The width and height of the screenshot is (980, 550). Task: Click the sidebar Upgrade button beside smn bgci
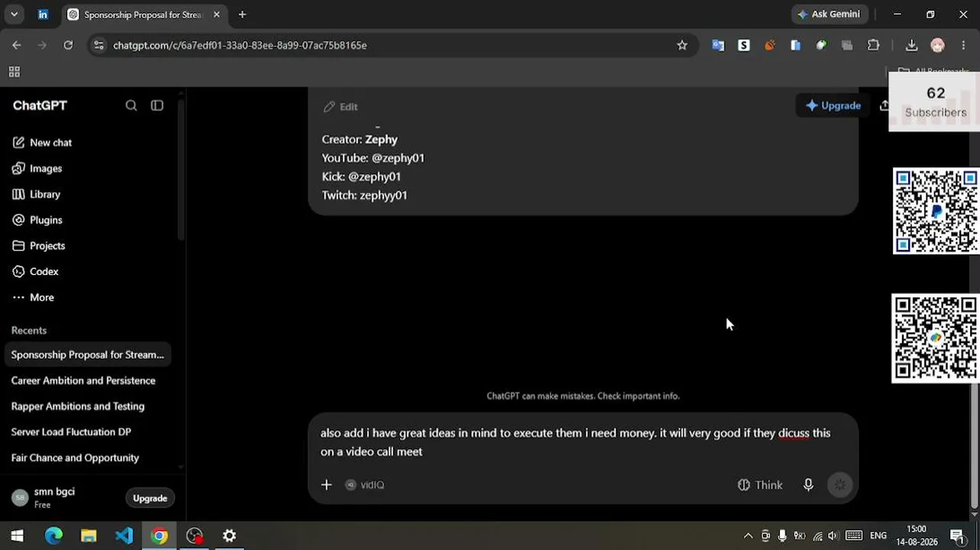pyautogui.click(x=150, y=498)
